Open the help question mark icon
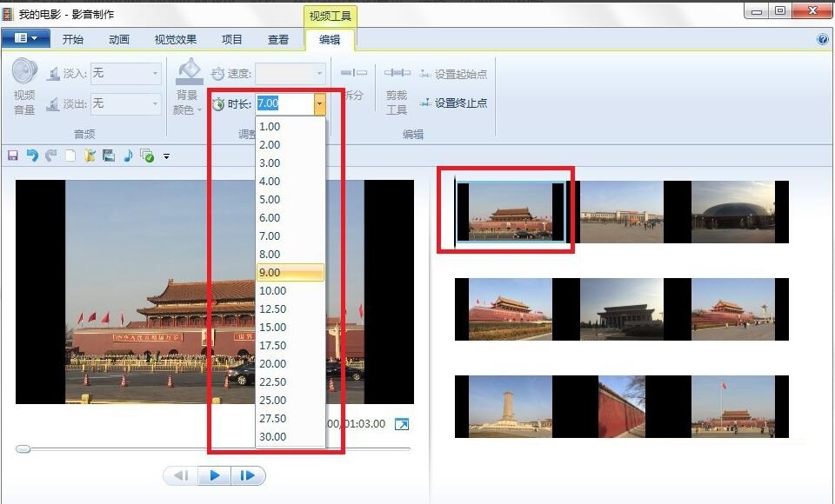The width and height of the screenshot is (835, 504). tap(822, 39)
